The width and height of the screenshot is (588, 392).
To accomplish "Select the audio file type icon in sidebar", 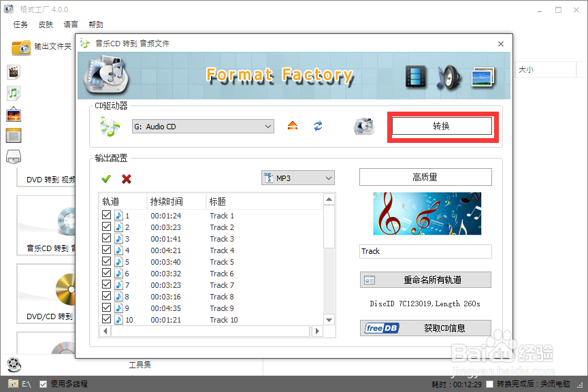I will (14, 93).
